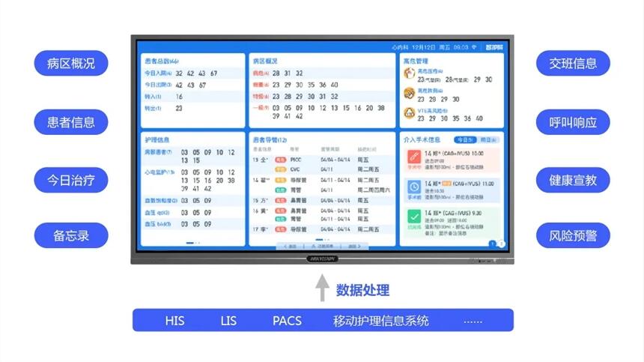Click the high-risk fall icon
Image resolution: width=644 pixels, height=362 pixels.
(410, 93)
